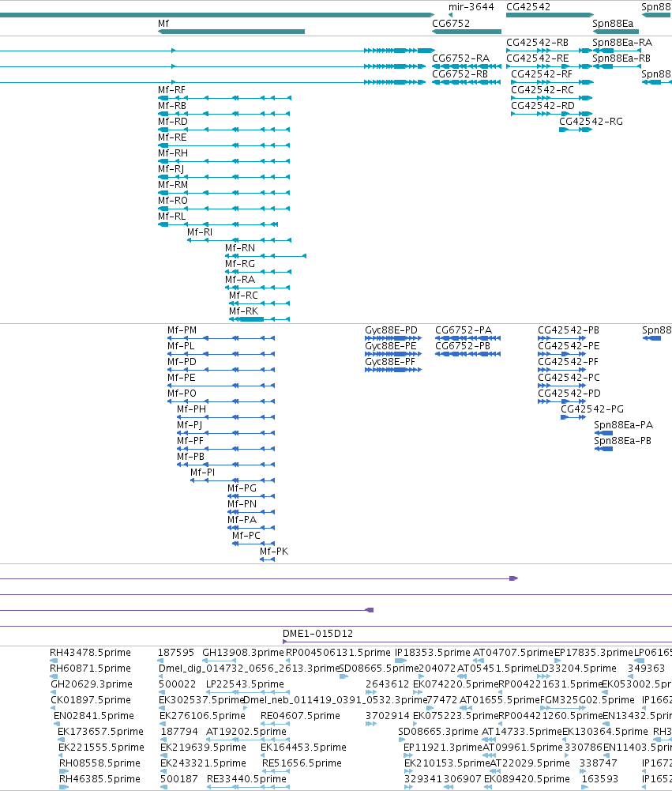Click the CG42542-RG transcript

tap(576, 130)
